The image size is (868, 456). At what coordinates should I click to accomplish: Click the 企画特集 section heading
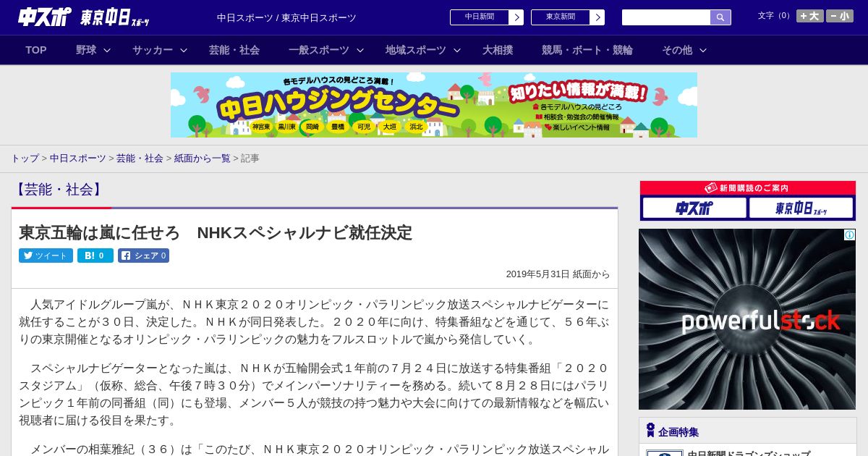[x=678, y=431]
